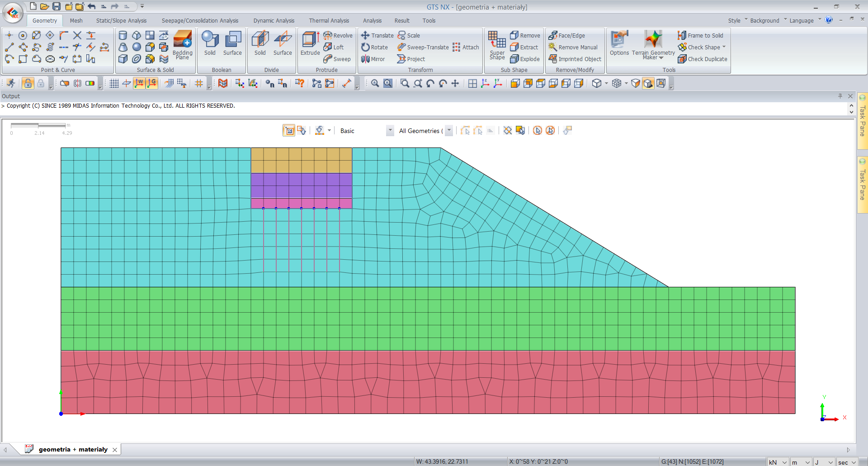The image size is (868, 466).
Task: Expand the Check Shape dropdown
Action: click(724, 47)
